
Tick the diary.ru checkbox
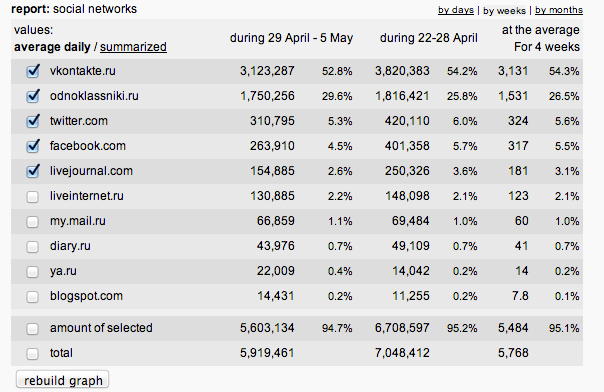click(x=32, y=247)
